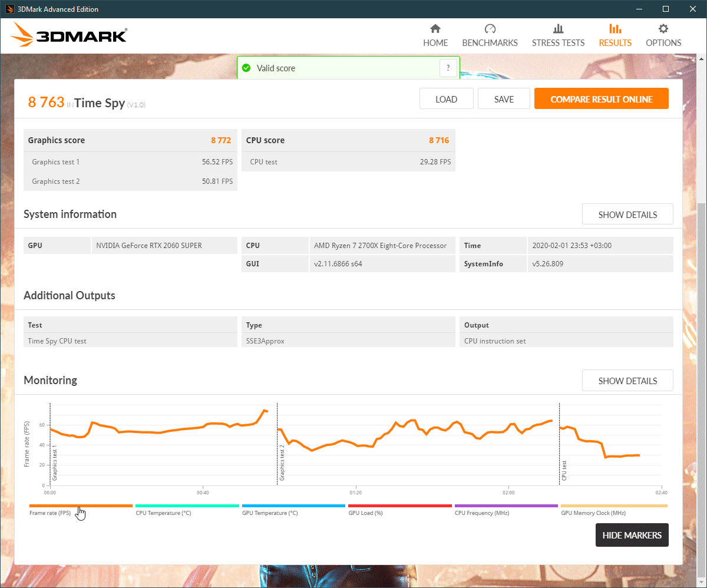Click the scrollbar down arrow

(x=701, y=583)
